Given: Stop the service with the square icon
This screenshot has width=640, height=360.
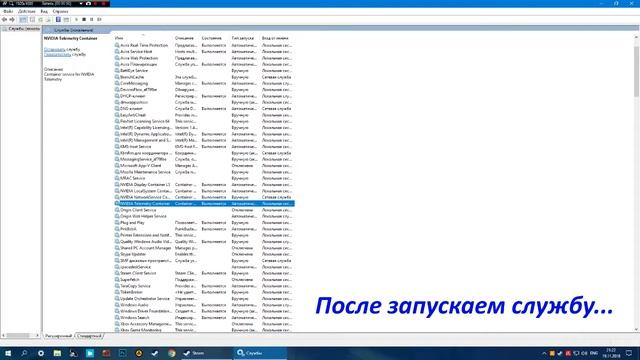Looking at the screenshot, I should tap(84, 20).
